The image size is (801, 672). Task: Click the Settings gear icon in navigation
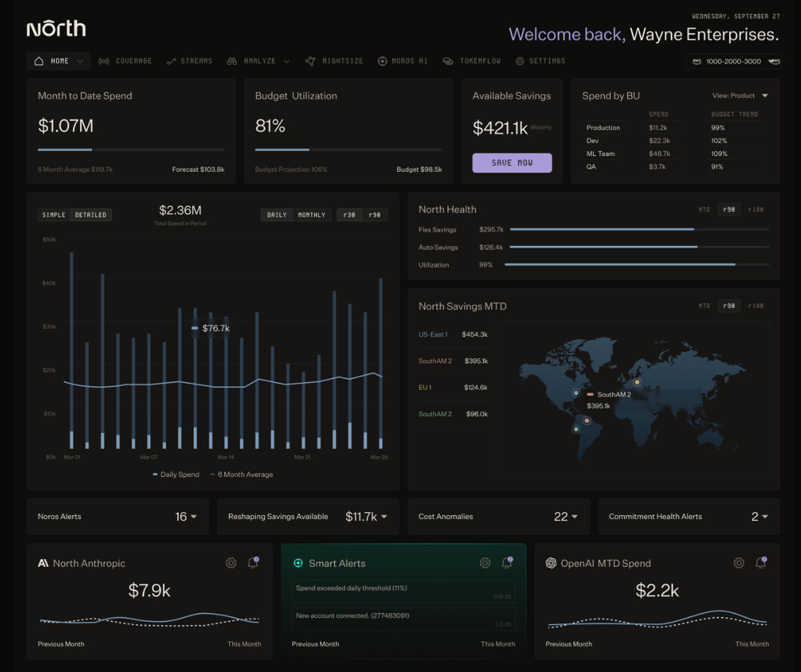(x=520, y=61)
